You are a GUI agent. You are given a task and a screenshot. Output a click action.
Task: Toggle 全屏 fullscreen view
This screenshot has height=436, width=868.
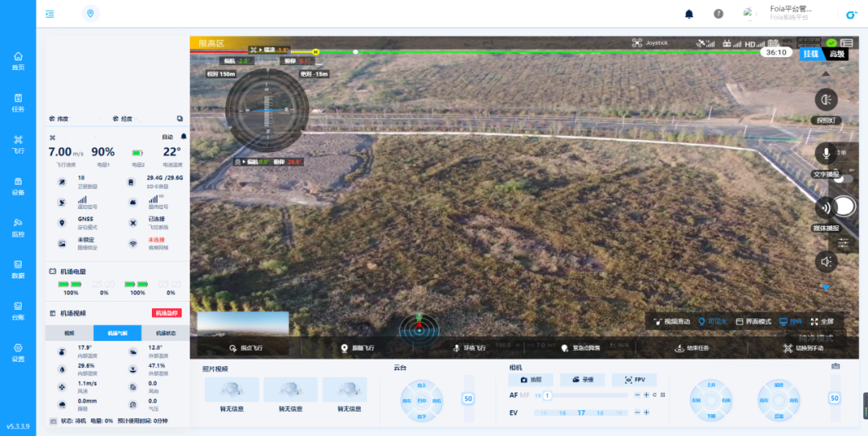click(x=821, y=322)
